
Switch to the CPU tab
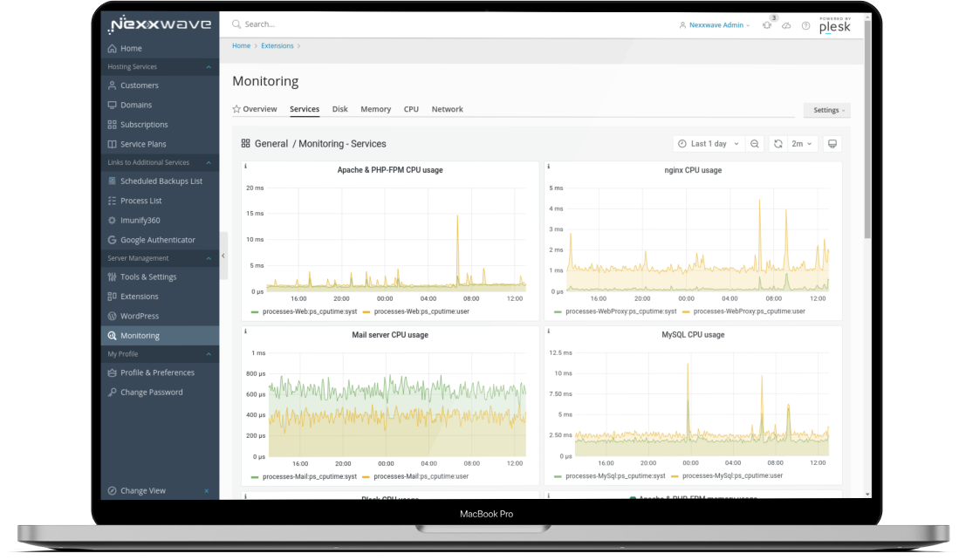pos(411,109)
